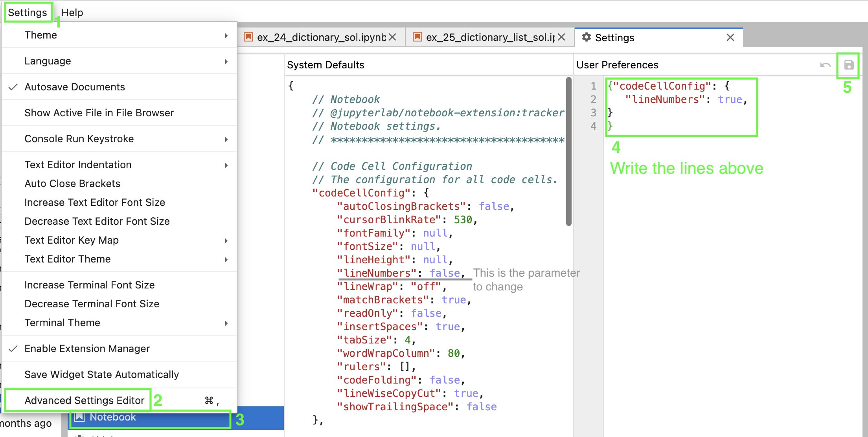Switch to the Settings tab

(658, 37)
